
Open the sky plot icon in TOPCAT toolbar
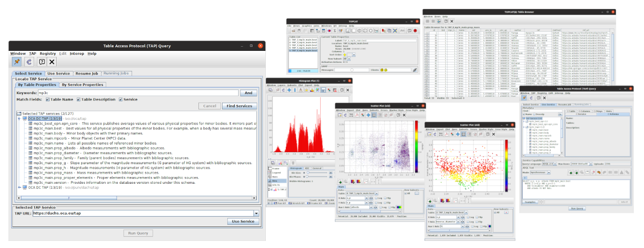click(359, 31)
